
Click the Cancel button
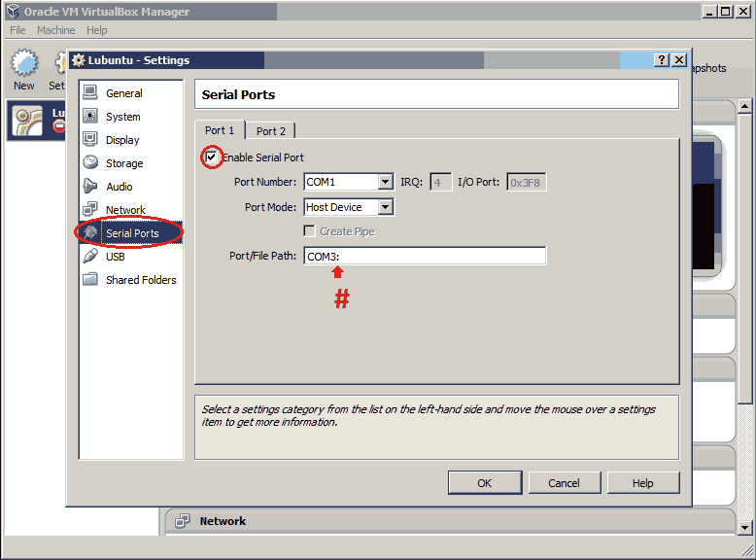(x=565, y=483)
